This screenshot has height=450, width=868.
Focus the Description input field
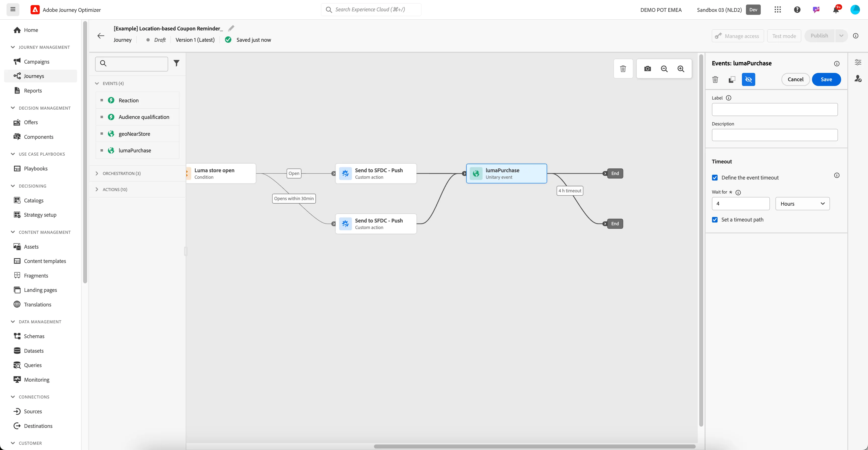pyautogui.click(x=774, y=135)
